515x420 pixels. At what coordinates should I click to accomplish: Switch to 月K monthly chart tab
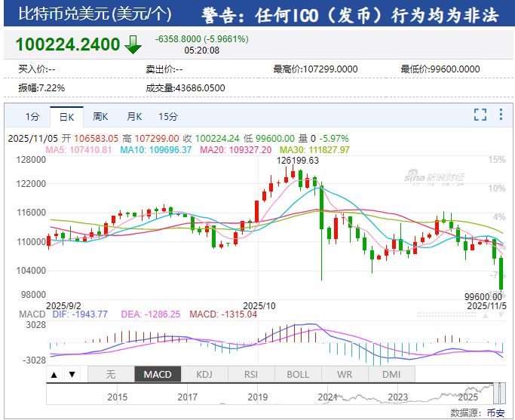(134, 117)
